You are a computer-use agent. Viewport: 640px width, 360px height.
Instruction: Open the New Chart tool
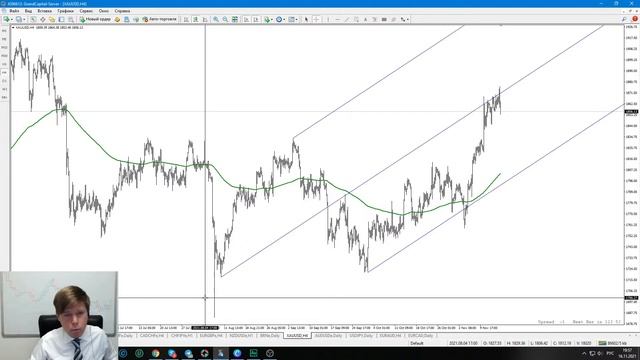pyautogui.click(x=6, y=19)
